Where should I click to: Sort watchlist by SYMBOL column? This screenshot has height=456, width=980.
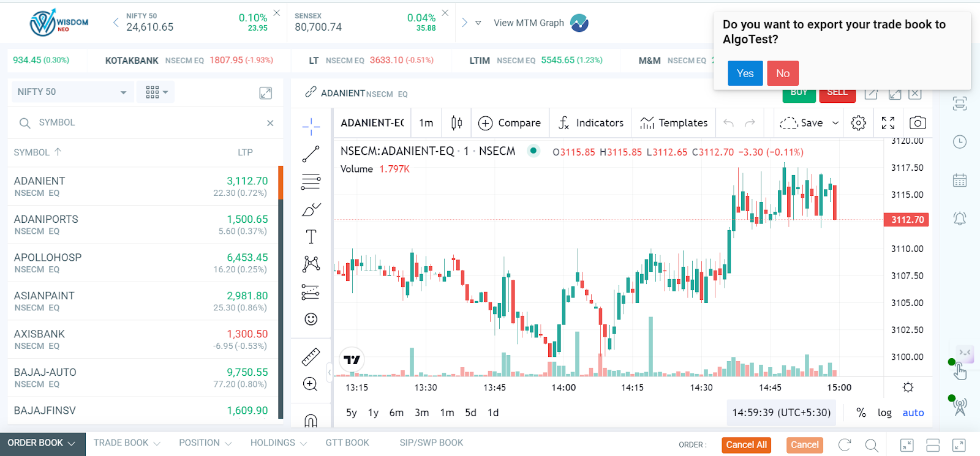click(x=37, y=152)
